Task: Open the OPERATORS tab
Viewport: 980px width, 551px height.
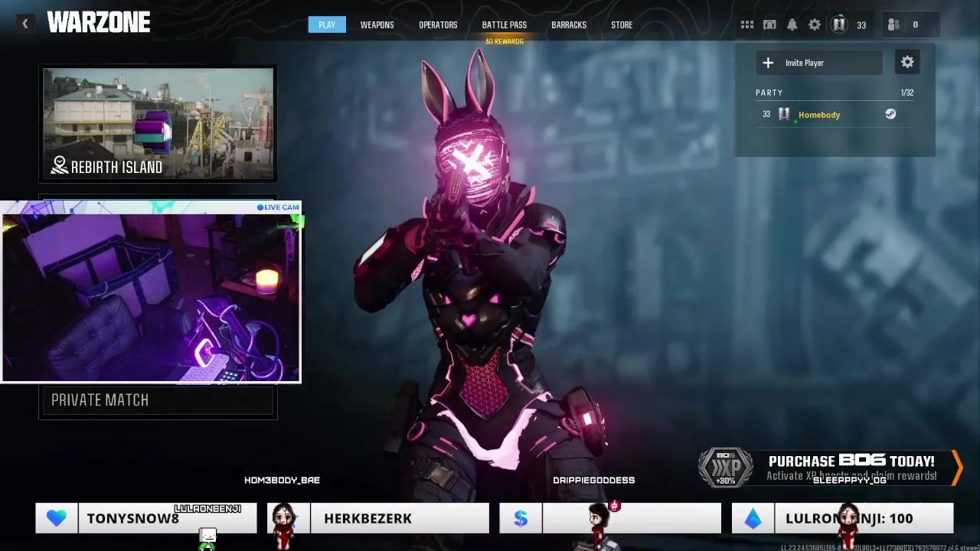Action: point(438,25)
